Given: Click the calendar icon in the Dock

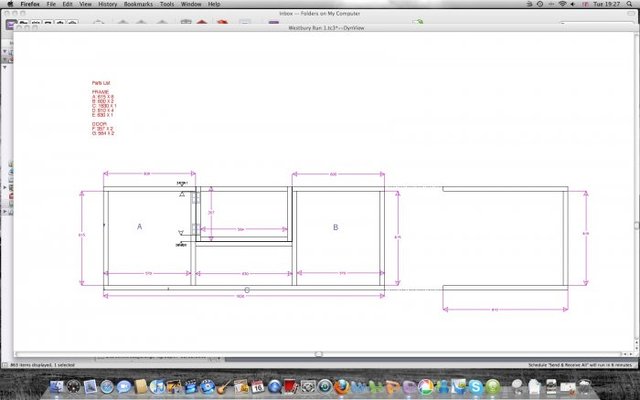Looking at the screenshot, I should (257, 385).
